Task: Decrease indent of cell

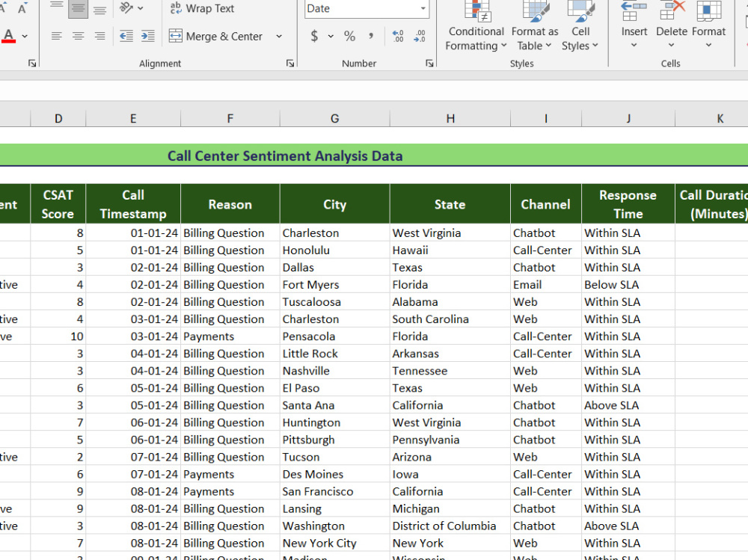Action: [x=126, y=36]
